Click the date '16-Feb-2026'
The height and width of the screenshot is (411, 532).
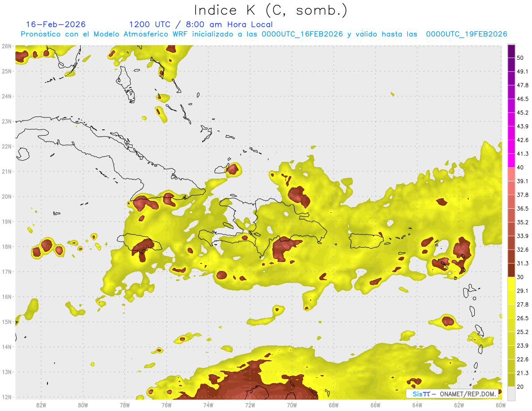pos(56,24)
